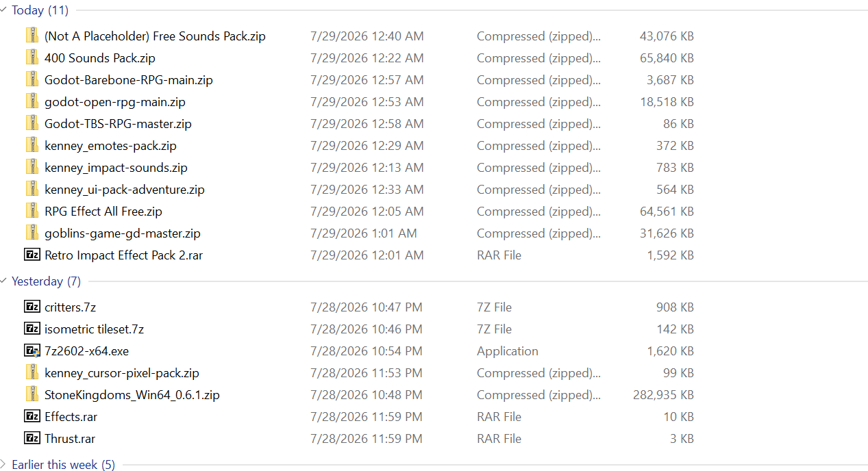Screen dimensions: 868x471
Task: Select the RPG Effect All Free.zip row
Action: (x=359, y=212)
